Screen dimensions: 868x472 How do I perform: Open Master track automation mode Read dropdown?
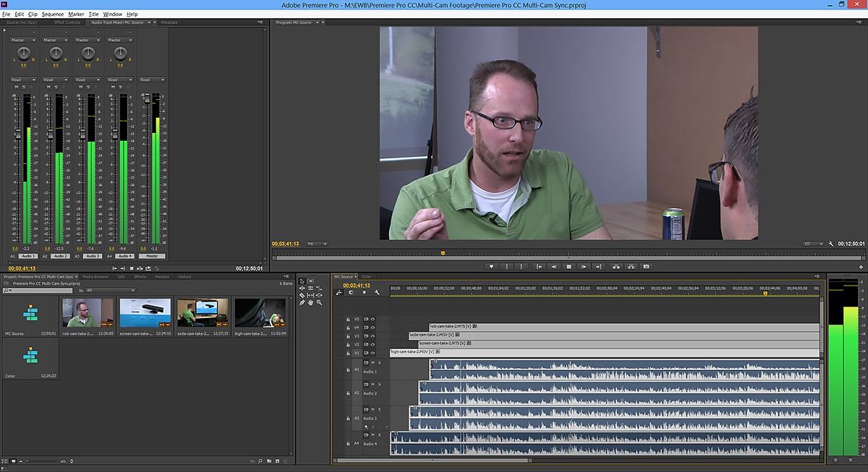point(152,80)
